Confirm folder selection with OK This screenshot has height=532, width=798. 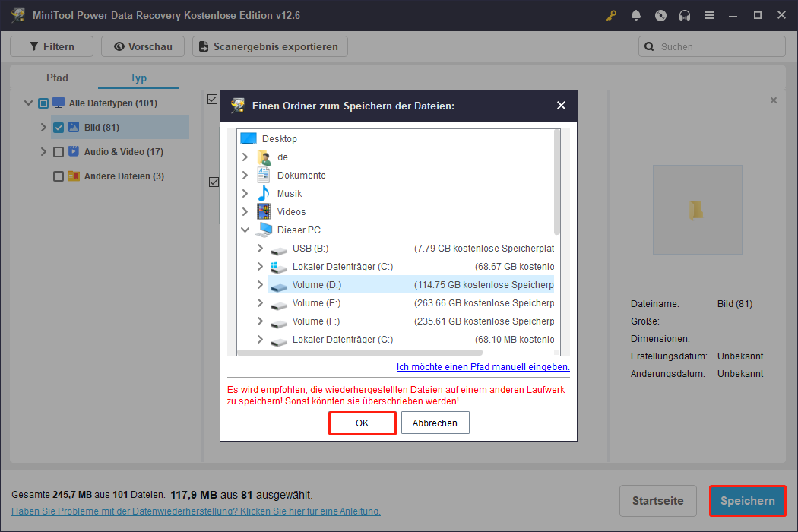click(362, 423)
